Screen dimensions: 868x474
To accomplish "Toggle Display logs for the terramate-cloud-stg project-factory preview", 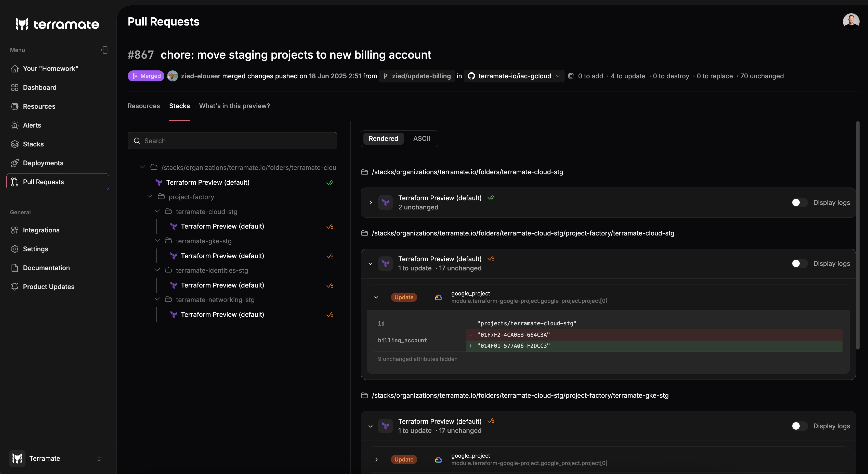I will point(799,264).
